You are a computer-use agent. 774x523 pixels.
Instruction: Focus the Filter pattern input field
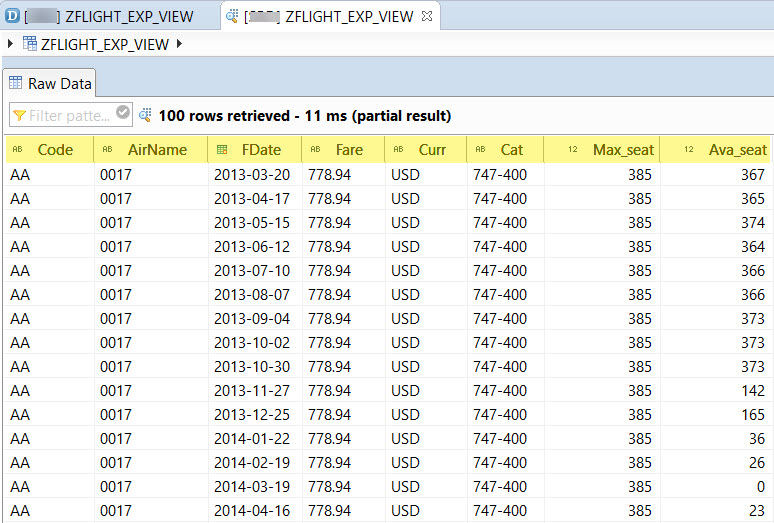pos(69,115)
